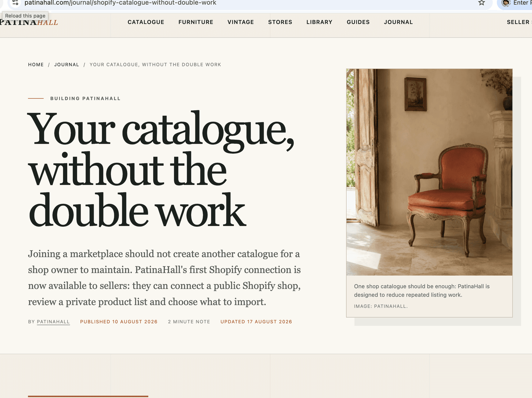Open site information icon in address bar
Screen dimensions: 532x398
tap(15, 3)
